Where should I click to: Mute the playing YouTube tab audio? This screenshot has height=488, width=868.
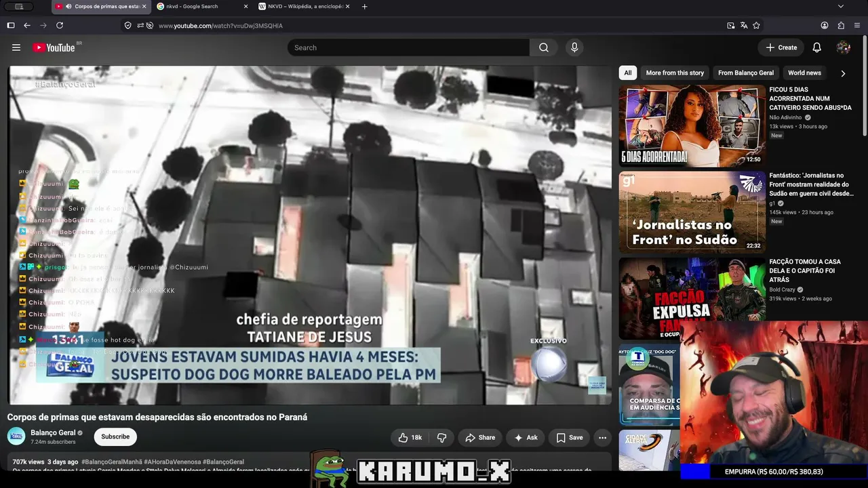[x=68, y=7]
